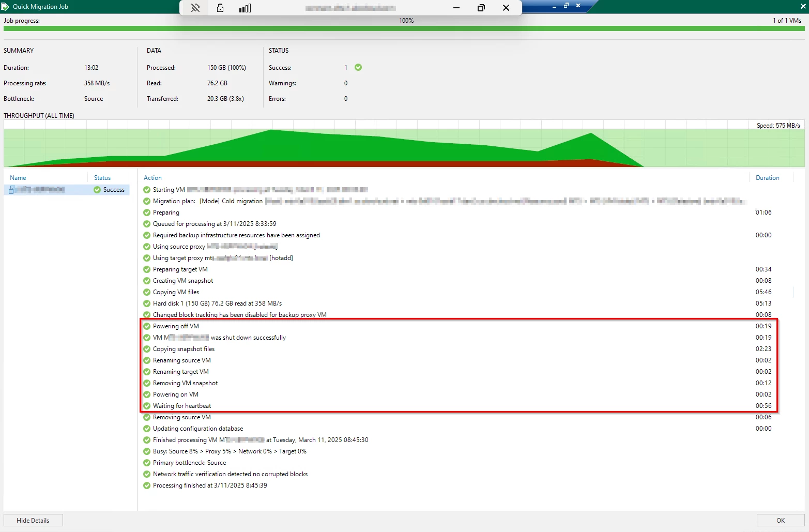Click the status icon for Preparing
Viewport: 809px width, 532px height.
tap(147, 212)
